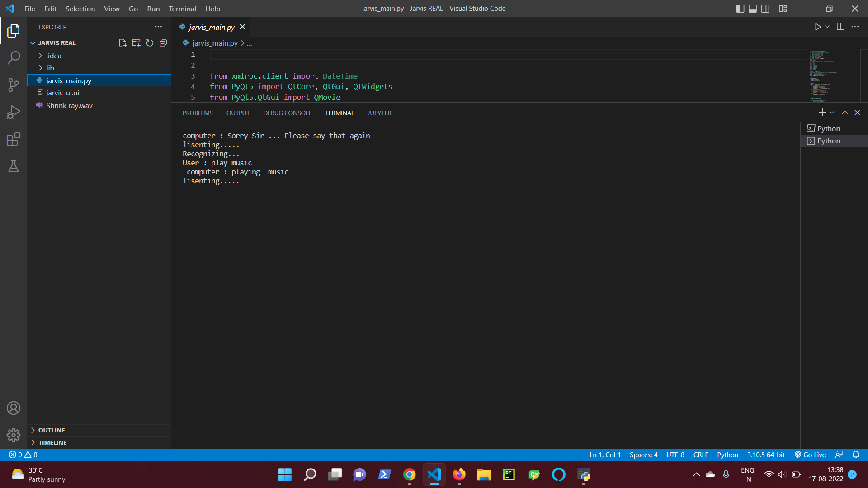Customize layout from title bar icon
Viewport: 868px width, 488px height.
[x=783, y=9]
